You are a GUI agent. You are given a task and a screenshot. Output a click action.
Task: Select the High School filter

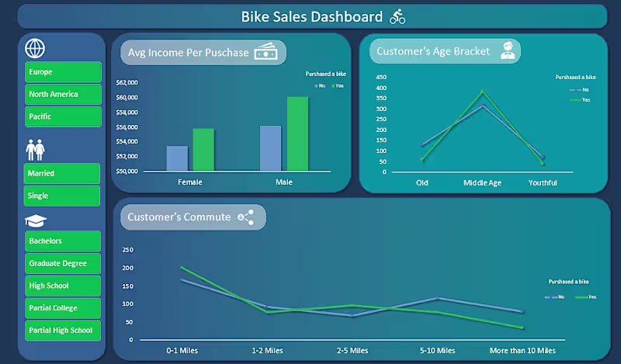[63, 286]
